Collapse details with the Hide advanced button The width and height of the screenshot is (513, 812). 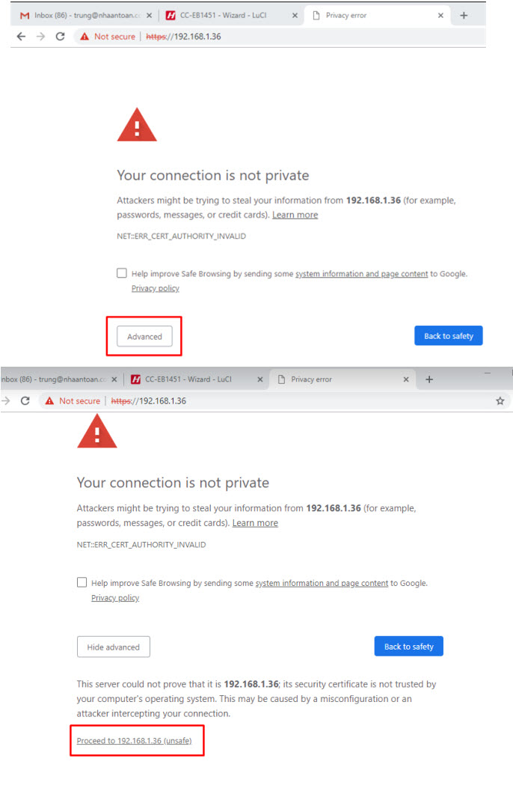113,647
